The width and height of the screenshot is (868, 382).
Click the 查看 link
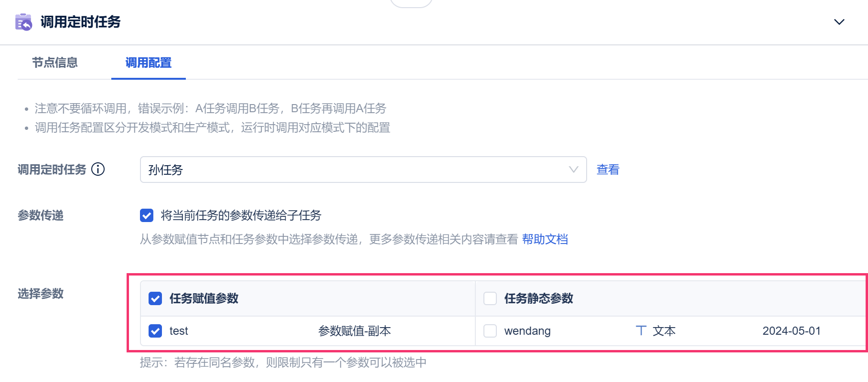point(608,170)
